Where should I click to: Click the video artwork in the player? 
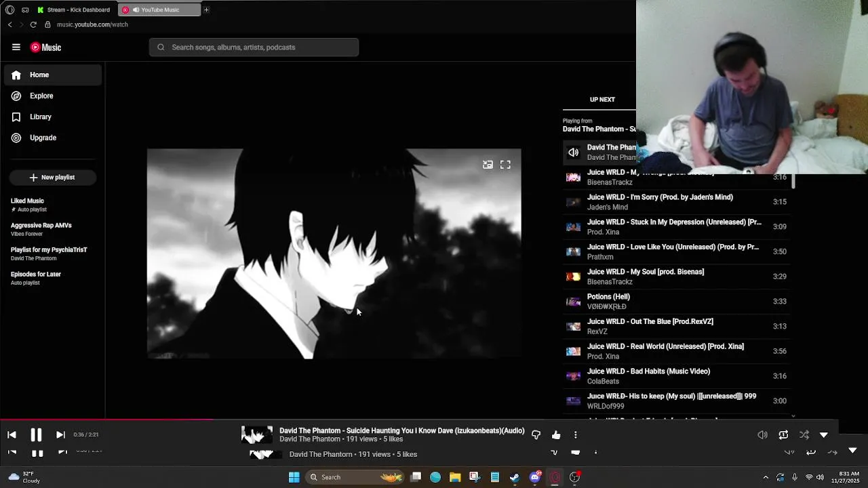334,253
